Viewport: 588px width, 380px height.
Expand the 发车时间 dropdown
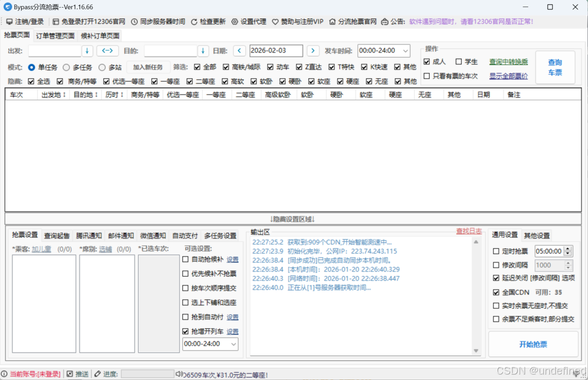point(405,51)
